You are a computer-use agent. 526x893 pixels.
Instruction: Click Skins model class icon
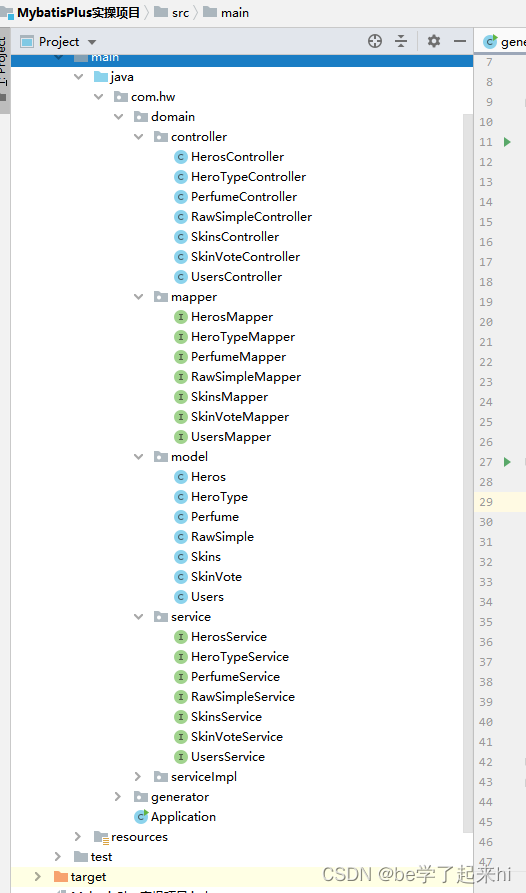coord(180,557)
